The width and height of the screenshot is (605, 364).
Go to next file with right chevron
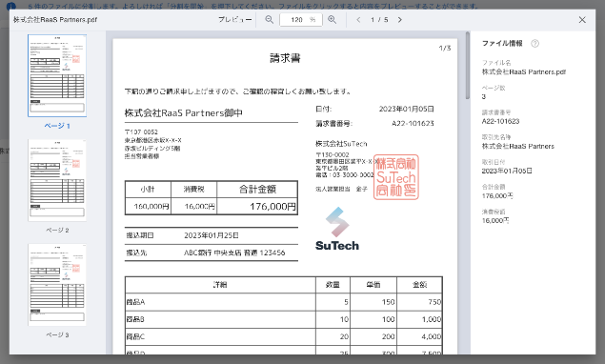(400, 20)
